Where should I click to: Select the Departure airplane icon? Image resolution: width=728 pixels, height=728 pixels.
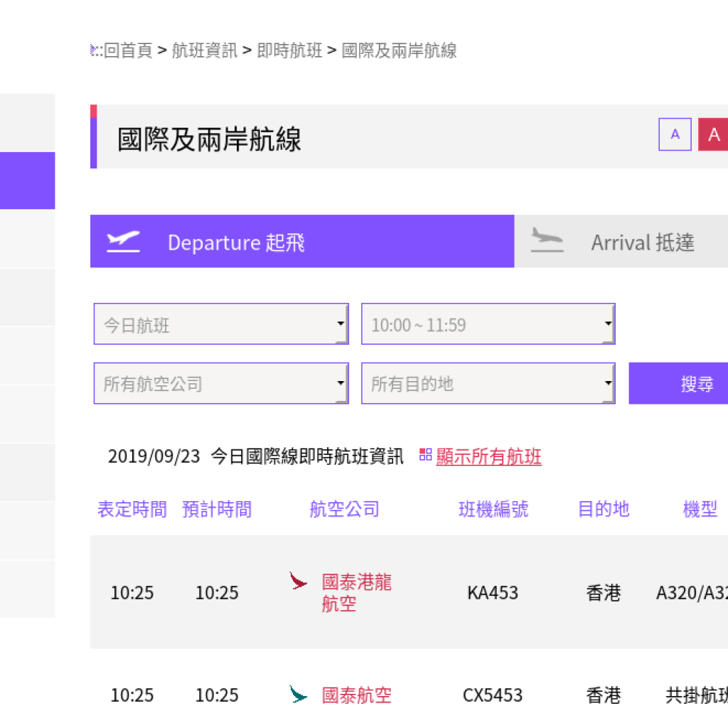(123, 241)
